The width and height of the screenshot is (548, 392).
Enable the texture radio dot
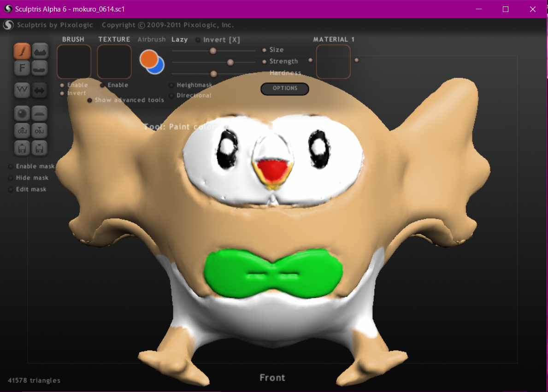click(102, 85)
